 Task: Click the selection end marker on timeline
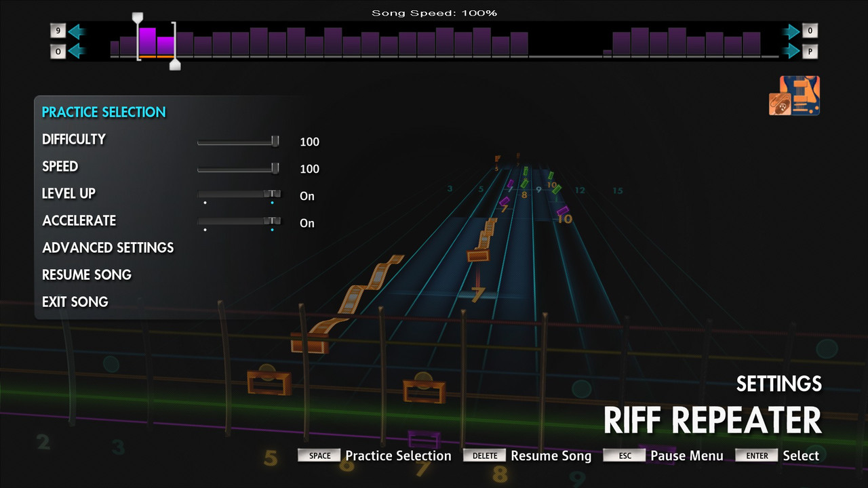click(x=175, y=64)
